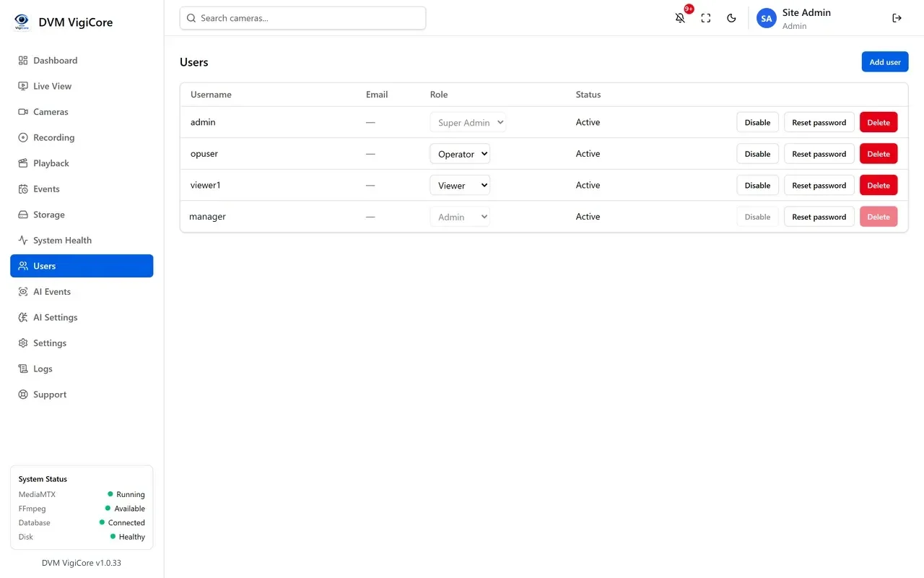The width and height of the screenshot is (924, 578).
Task: Toggle fullscreen mode icon
Action: pyautogui.click(x=706, y=18)
